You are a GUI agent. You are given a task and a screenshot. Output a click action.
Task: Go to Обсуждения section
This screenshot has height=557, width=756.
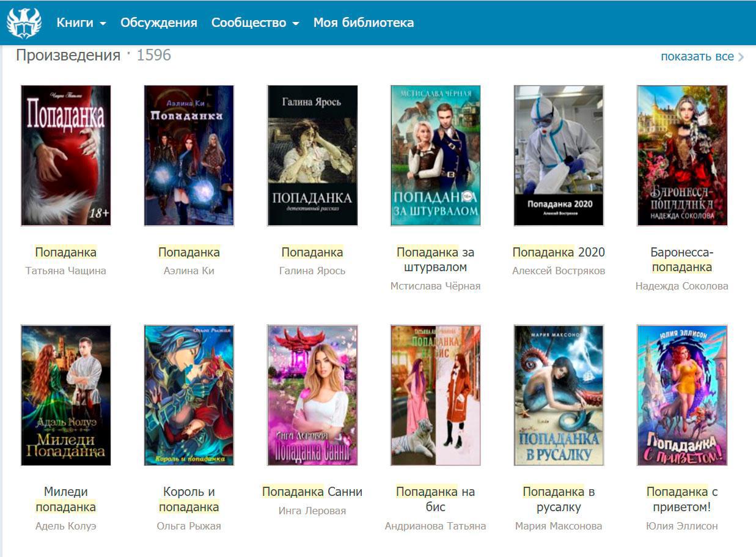click(159, 23)
